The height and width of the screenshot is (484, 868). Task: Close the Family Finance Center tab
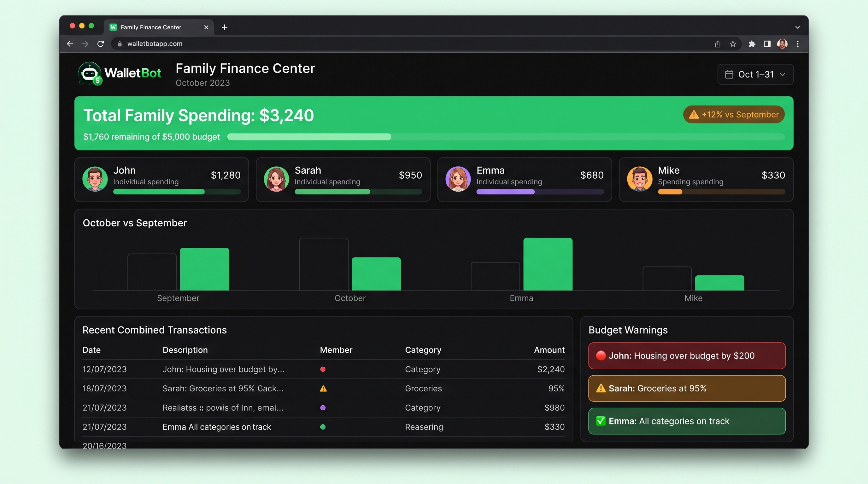[x=206, y=27]
